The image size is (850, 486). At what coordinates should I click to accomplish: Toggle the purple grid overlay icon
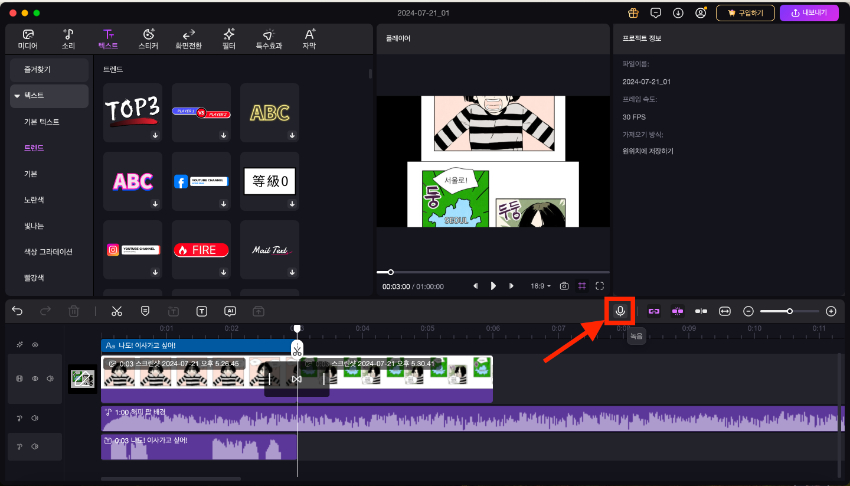tap(582, 286)
